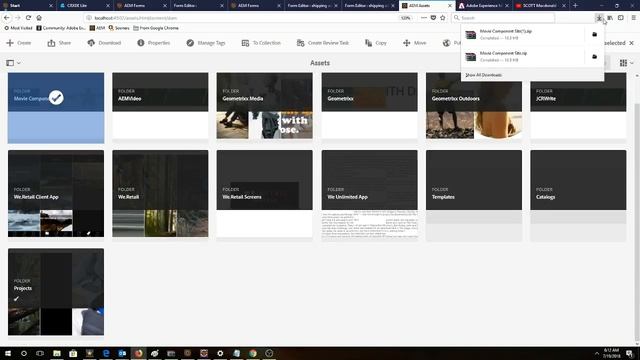Open the Sooners bookmark
This screenshot has width=640, height=360.
[x=119, y=28]
